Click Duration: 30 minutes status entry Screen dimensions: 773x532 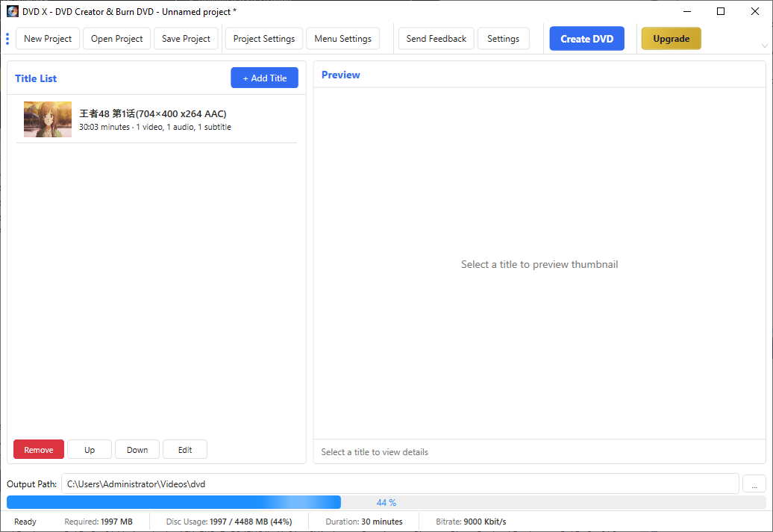364,522
